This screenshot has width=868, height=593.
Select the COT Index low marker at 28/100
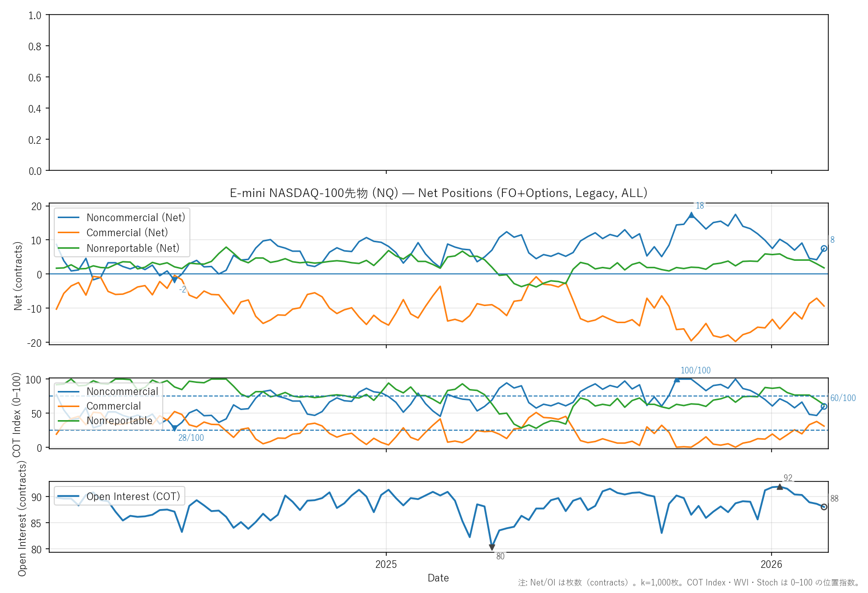[174, 428]
